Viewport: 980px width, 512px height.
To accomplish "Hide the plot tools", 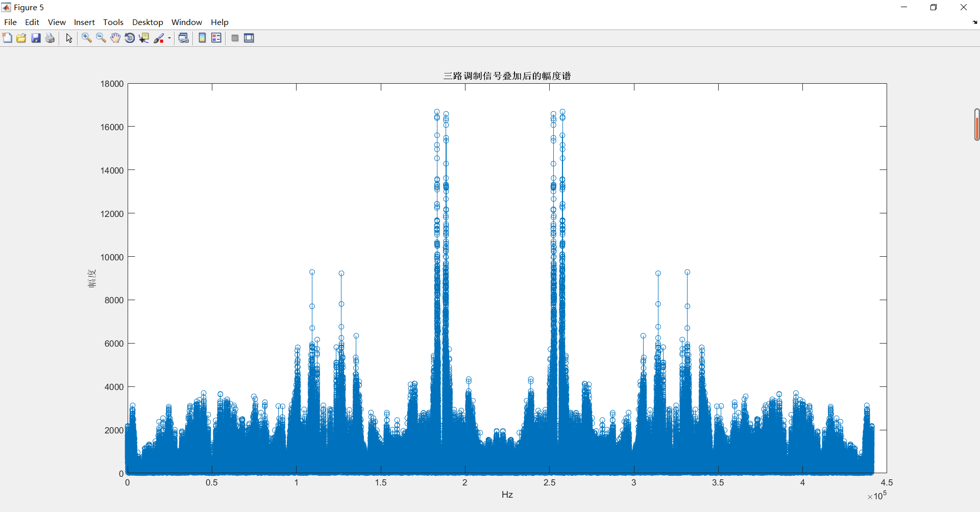I will pyautogui.click(x=235, y=38).
